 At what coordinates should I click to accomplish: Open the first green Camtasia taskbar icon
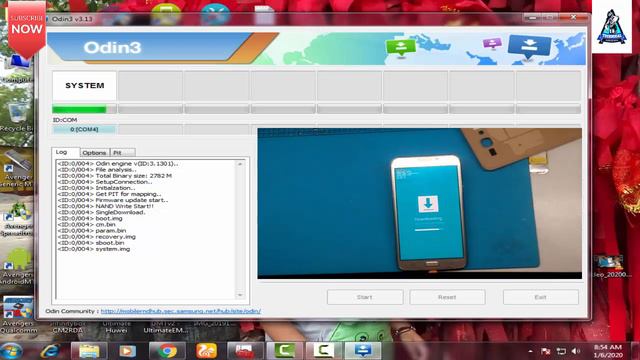pos(284,351)
